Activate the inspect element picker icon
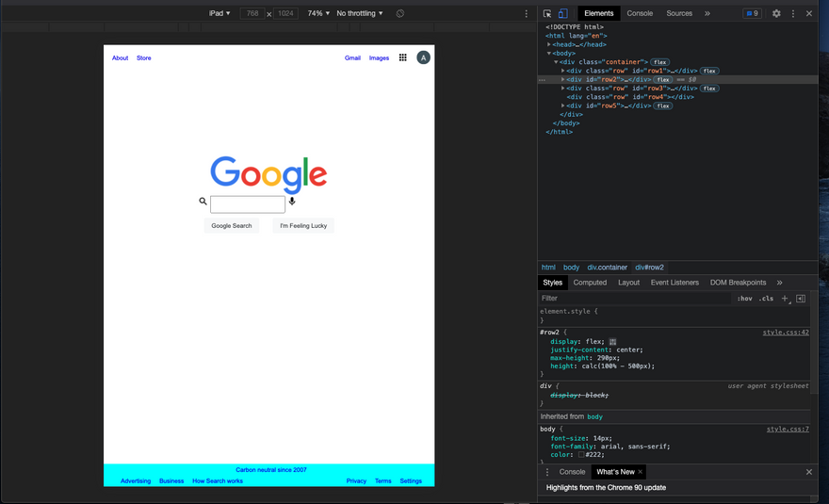This screenshot has height=504, width=829. tap(547, 14)
